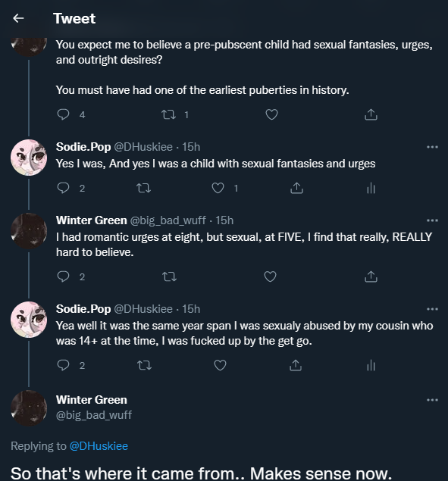Viewport: 448px width, 481px height.
Task: Retweet Sodie.Pop's "Yea well" tweet
Action: [x=144, y=365]
